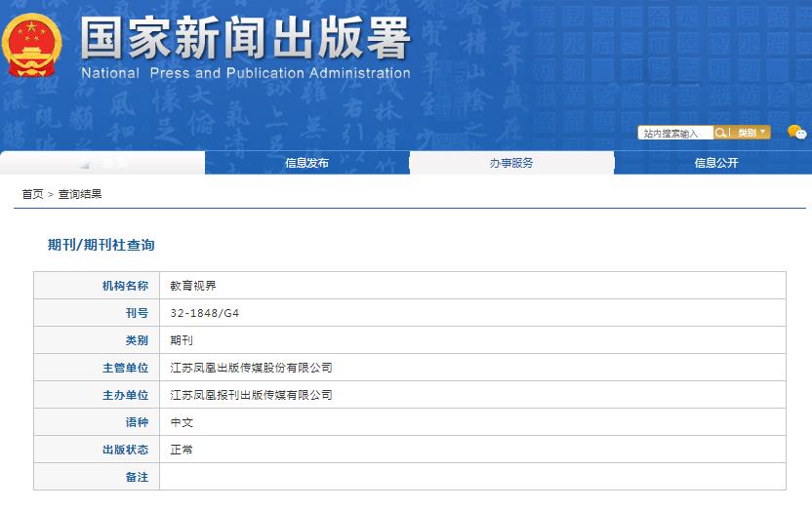Click the magnifier search icon

tap(720, 133)
